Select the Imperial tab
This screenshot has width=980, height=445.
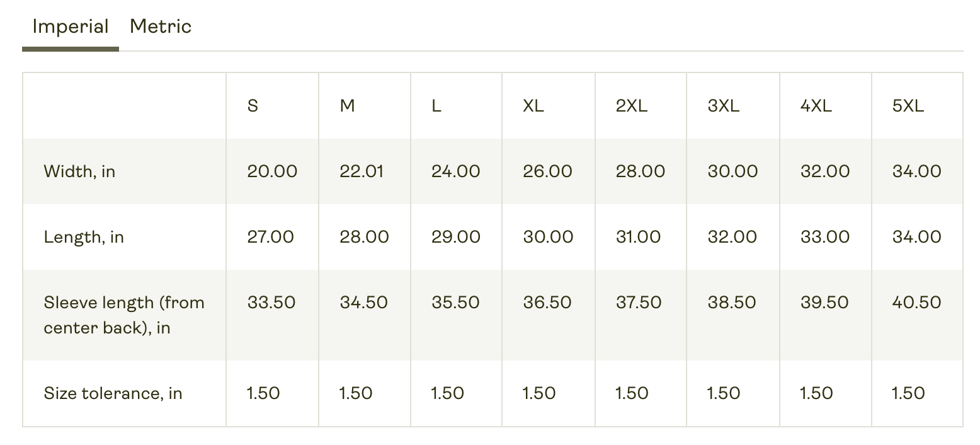click(71, 26)
